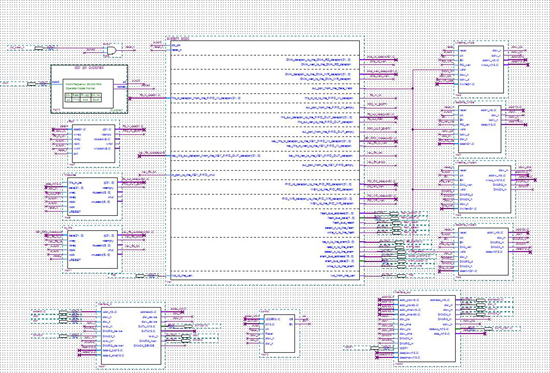Click the output pin at system block bottom-right
Screen dimensions: 550x373
401,276
